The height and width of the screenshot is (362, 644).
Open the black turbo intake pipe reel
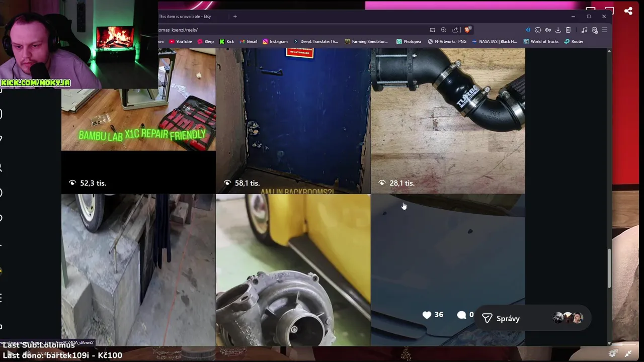click(448, 121)
